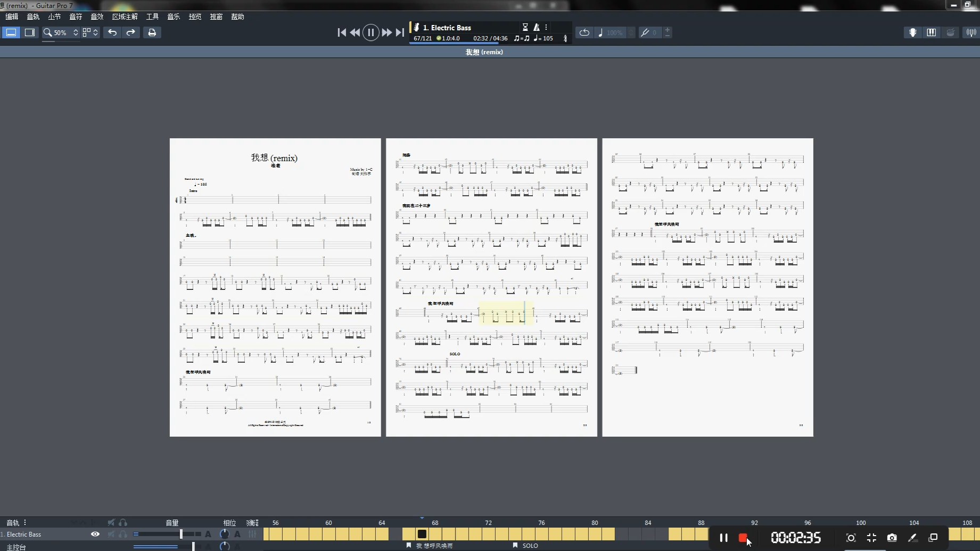
Task: Stop the screen recording
Action: [743, 538]
